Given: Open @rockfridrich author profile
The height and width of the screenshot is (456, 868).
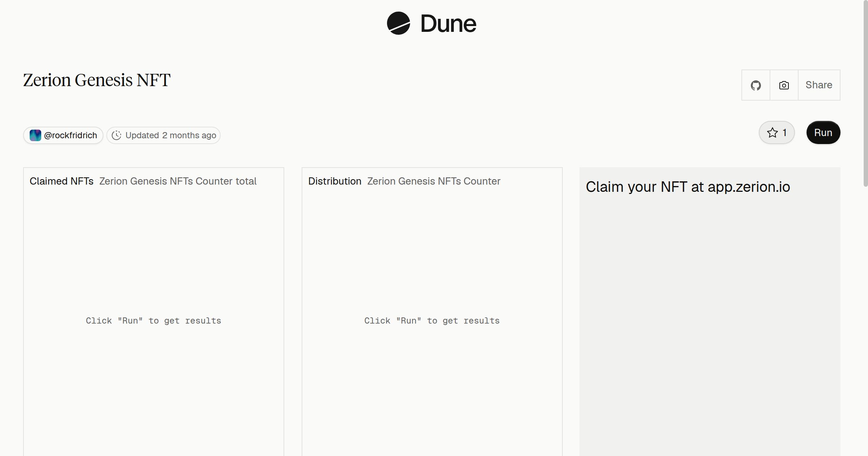Looking at the screenshot, I should 63,135.
